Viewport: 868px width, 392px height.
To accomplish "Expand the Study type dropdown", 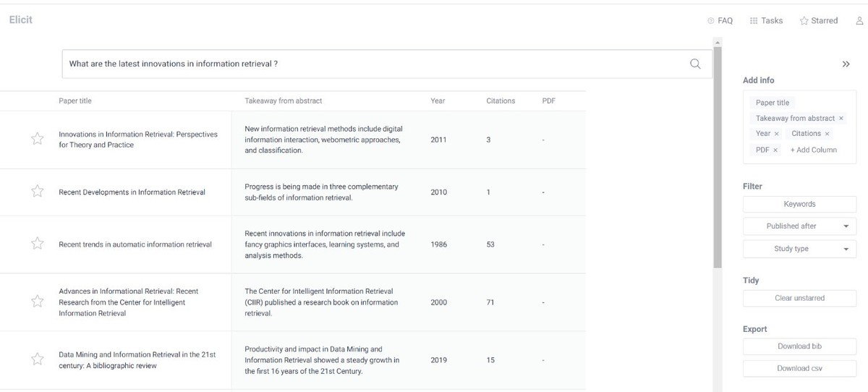I will click(799, 249).
